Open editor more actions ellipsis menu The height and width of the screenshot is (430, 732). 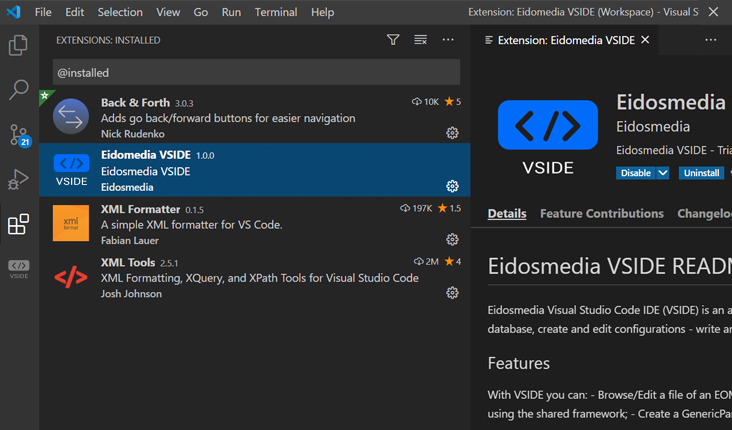pyautogui.click(x=711, y=40)
